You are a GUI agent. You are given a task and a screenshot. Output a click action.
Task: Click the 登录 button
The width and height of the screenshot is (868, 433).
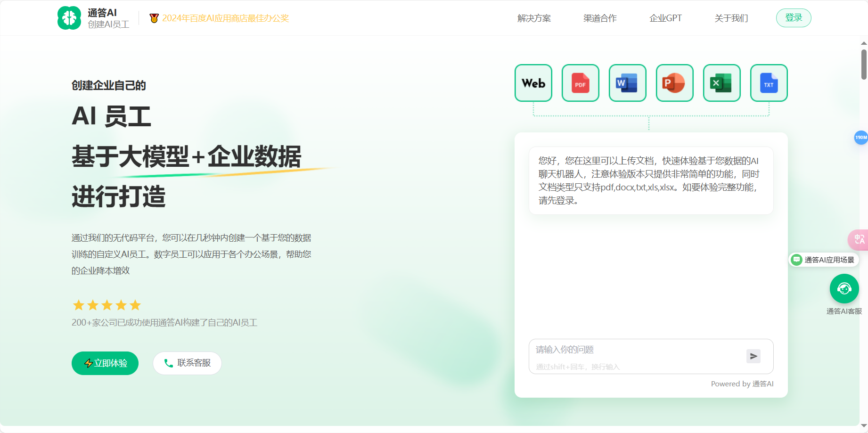click(794, 17)
